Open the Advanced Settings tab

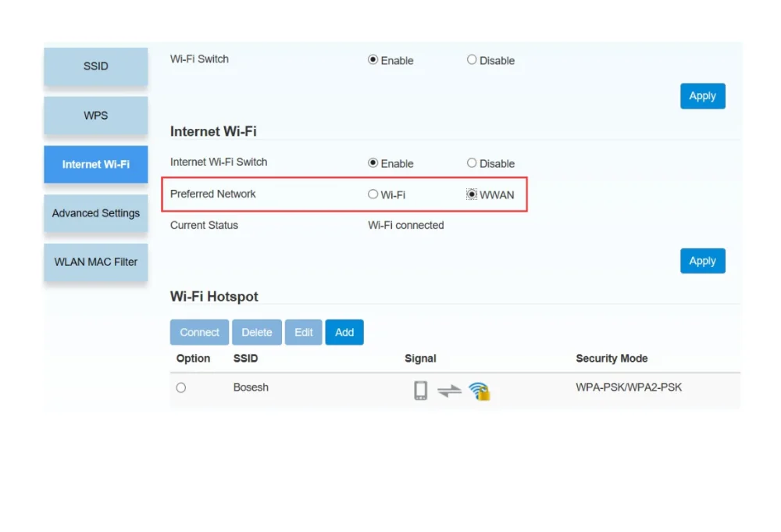coord(95,213)
